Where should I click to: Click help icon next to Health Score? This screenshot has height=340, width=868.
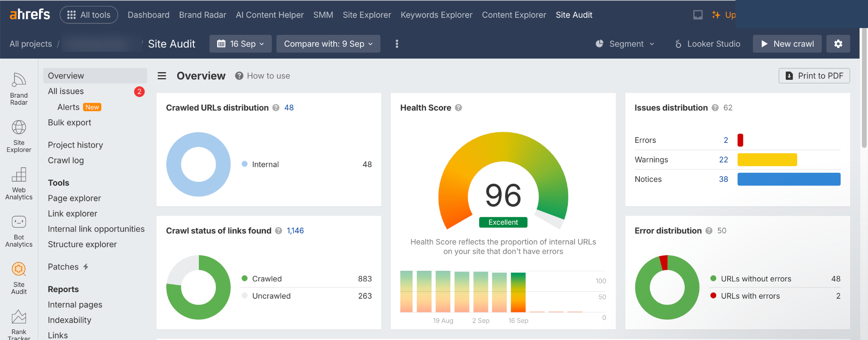(458, 108)
